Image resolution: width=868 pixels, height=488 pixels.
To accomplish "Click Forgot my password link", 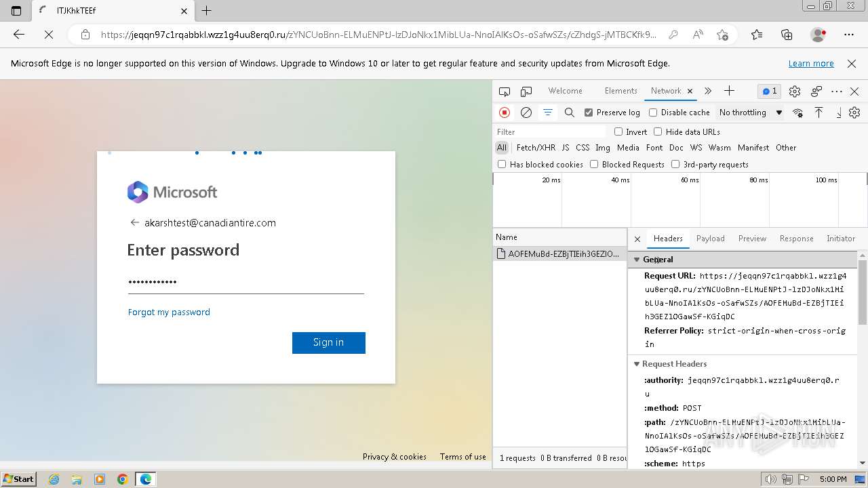I will click(169, 312).
